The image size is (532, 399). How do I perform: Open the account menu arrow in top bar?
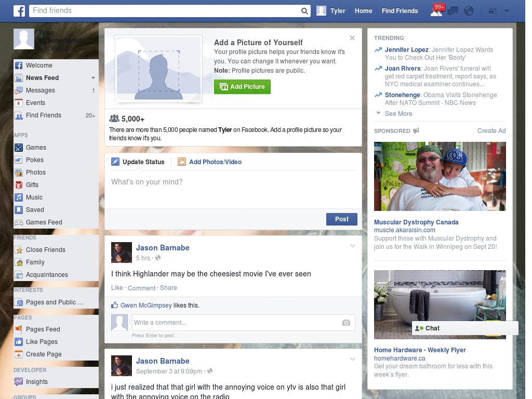point(507,11)
